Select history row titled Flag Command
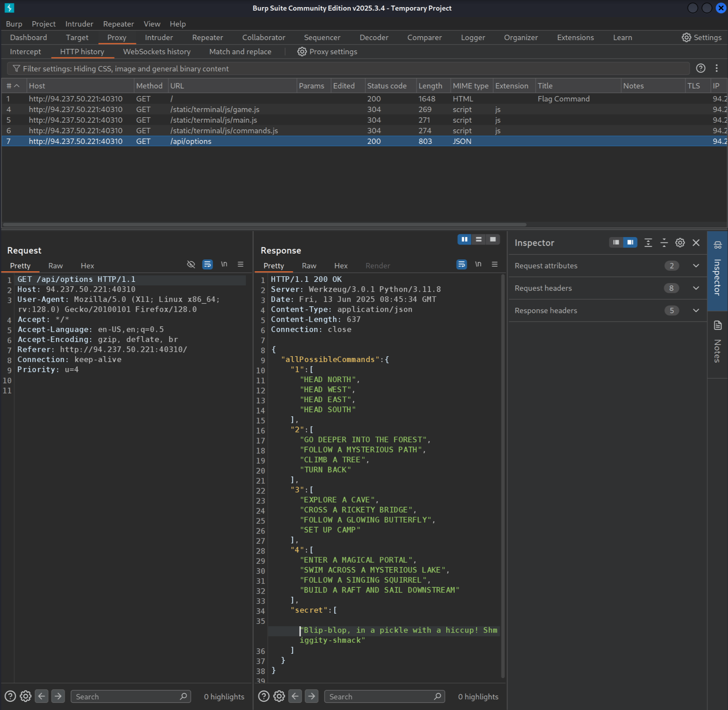 364,99
